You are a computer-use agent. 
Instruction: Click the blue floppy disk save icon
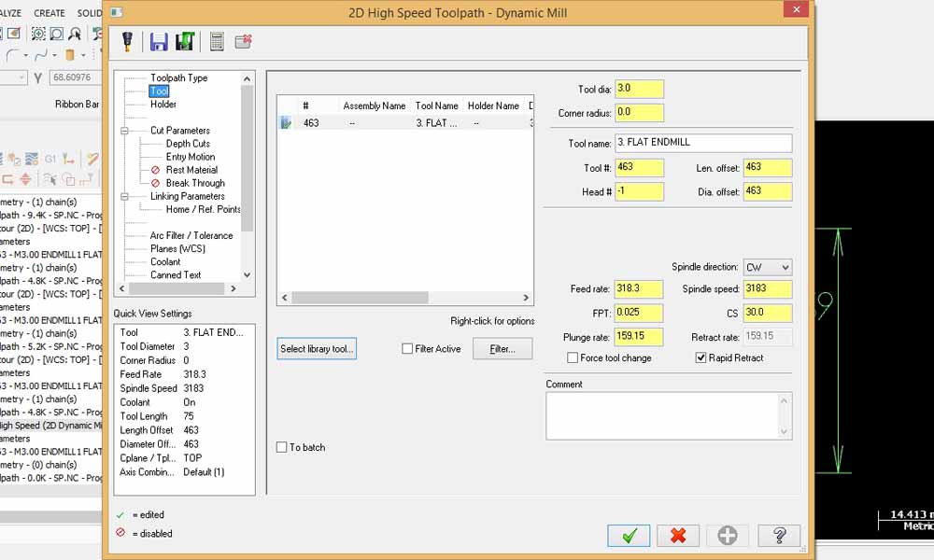pos(159,42)
